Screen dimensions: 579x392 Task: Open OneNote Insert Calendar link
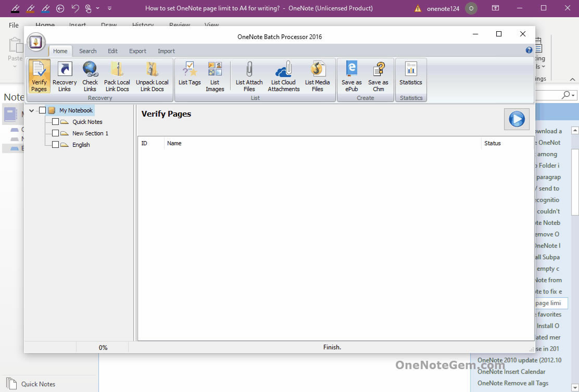coord(511,371)
